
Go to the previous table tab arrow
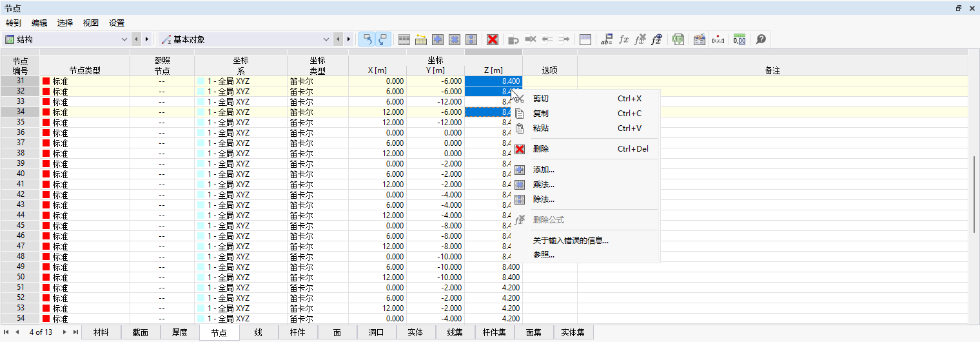click(x=18, y=332)
